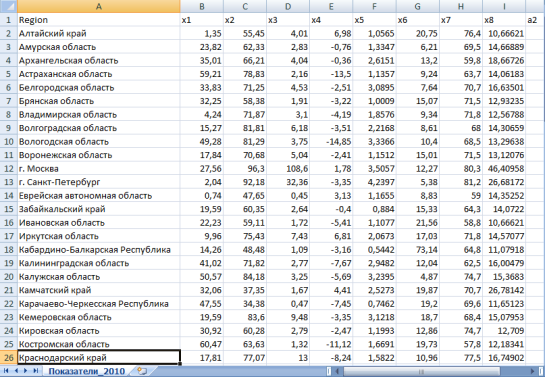Select the Кировская область cell
546x377 pixels.
pyautogui.click(x=99, y=331)
